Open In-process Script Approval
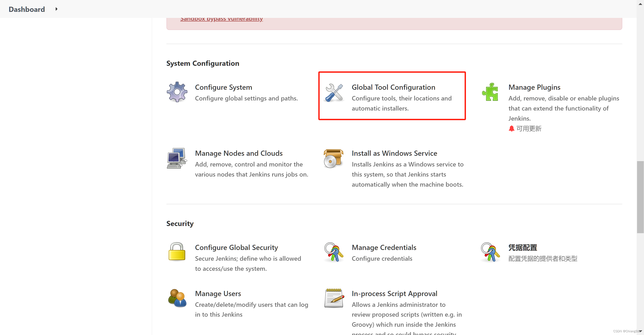The image size is (644, 335). pos(395,293)
